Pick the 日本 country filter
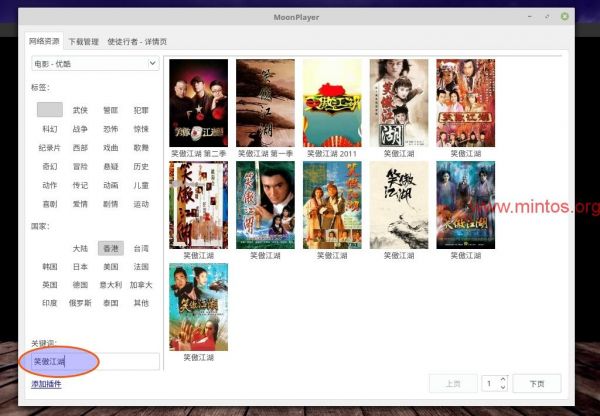600x416 pixels. coord(80,267)
